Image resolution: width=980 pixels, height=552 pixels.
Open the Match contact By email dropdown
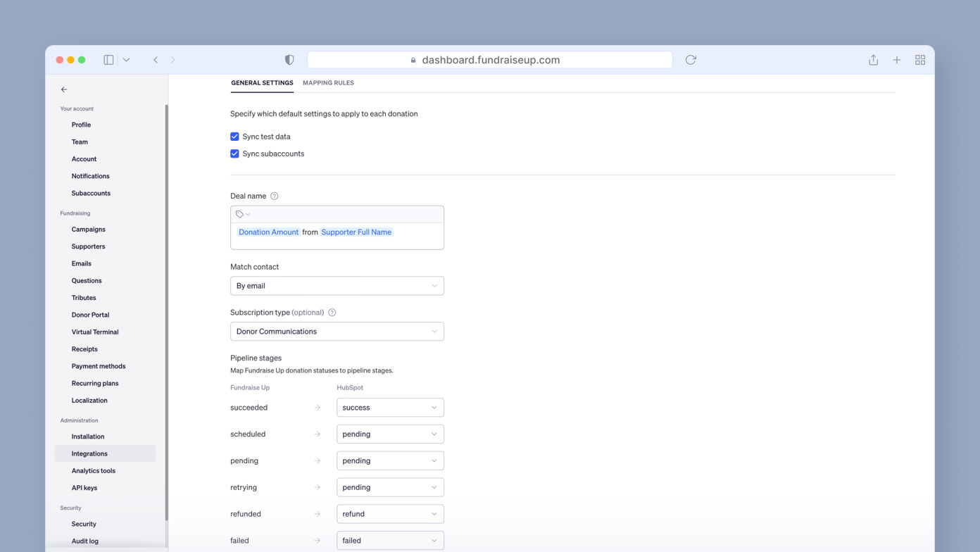(337, 286)
